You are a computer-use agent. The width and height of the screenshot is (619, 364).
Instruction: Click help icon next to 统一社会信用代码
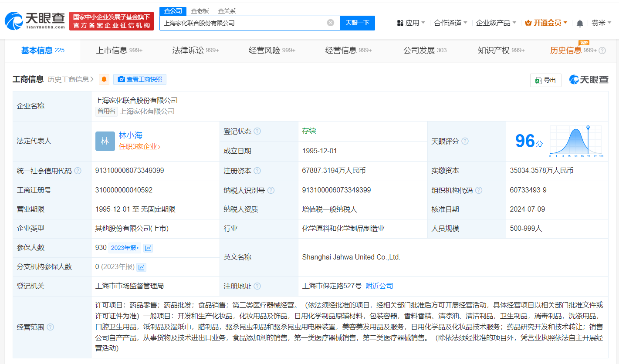tap(78, 171)
